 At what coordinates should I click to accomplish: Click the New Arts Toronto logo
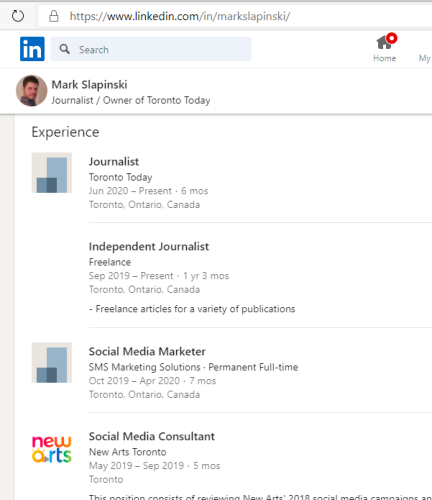click(52, 449)
